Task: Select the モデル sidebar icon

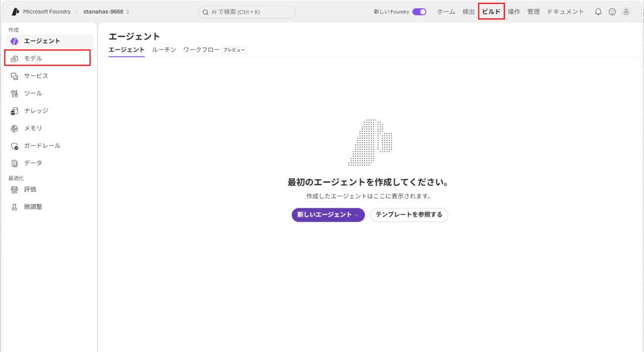Action: (x=14, y=59)
